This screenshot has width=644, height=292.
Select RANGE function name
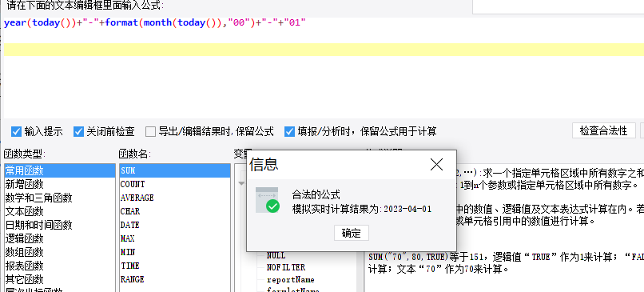click(x=175, y=279)
